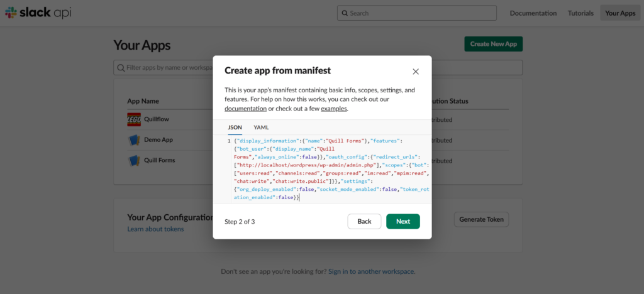Switch to the YAML tab
Viewport: 644px width, 294px height.
click(x=261, y=128)
